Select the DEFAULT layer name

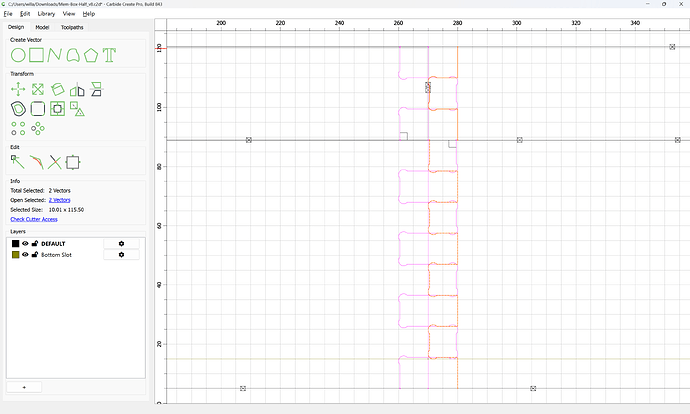coord(53,244)
